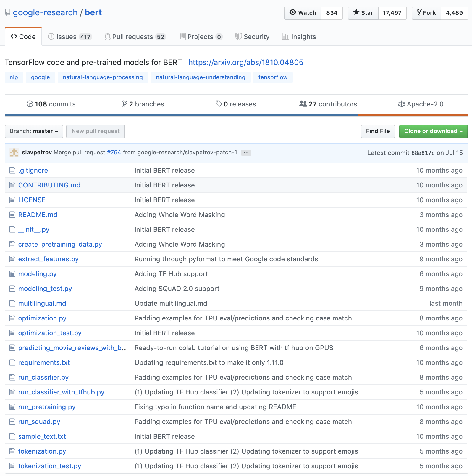Click the file icon next to create_pretraining_data.py
Viewport: 472px width, 476px height.
pos(12,244)
